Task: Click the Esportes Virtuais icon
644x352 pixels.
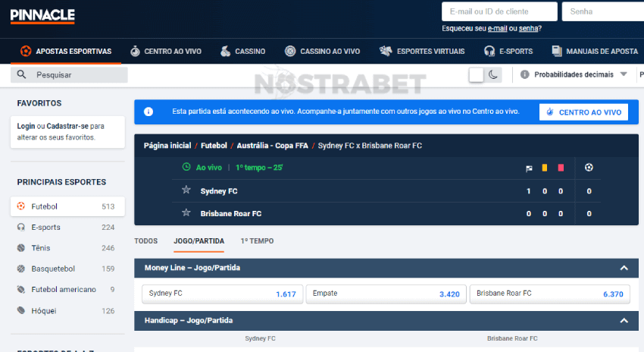Action: coord(386,51)
